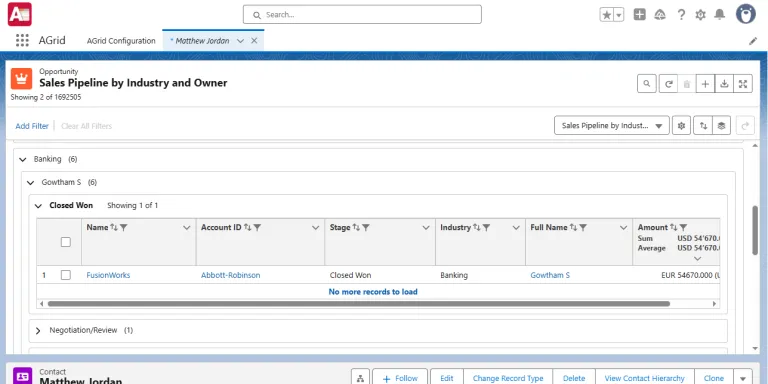Open the Salesforce Help question mark icon
768x384 pixels.
click(681, 15)
